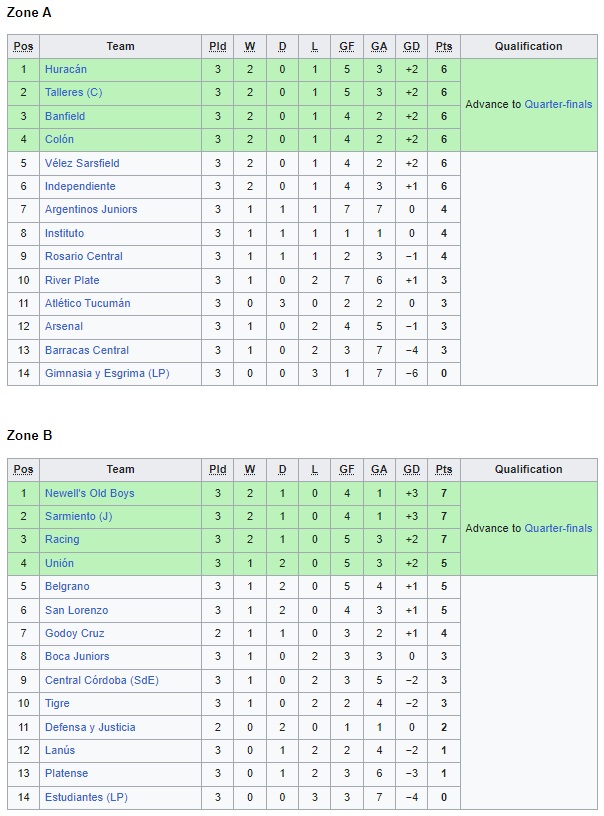Open the Vélez Sarsfield team page

point(82,163)
